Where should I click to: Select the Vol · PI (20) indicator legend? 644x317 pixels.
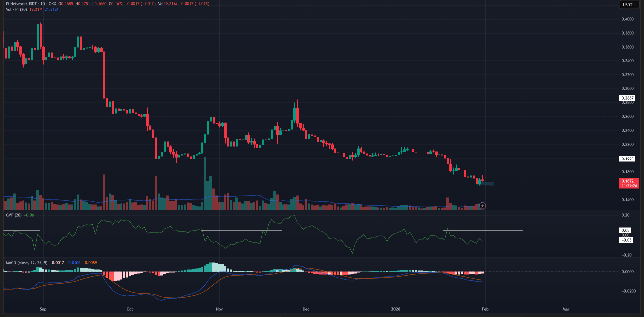[16, 9]
